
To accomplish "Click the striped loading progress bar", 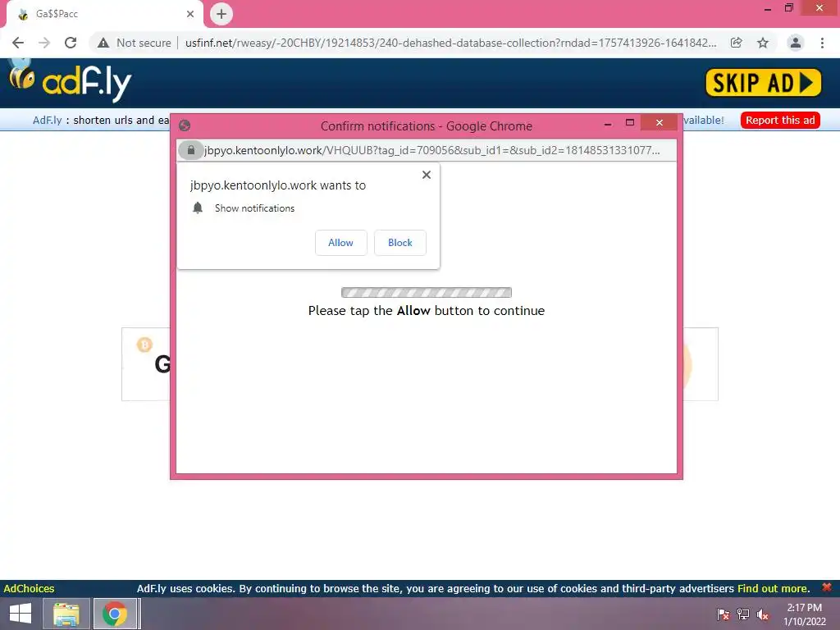I will click(427, 293).
